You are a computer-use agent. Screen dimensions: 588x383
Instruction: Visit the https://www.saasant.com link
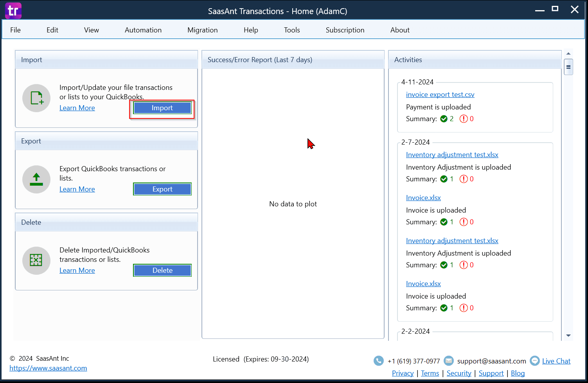click(x=48, y=368)
